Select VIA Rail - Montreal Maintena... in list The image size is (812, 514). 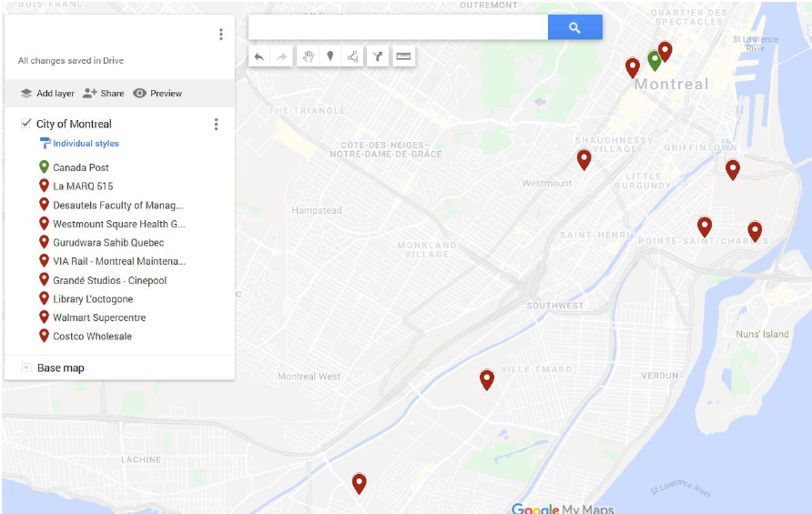click(x=119, y=261)
